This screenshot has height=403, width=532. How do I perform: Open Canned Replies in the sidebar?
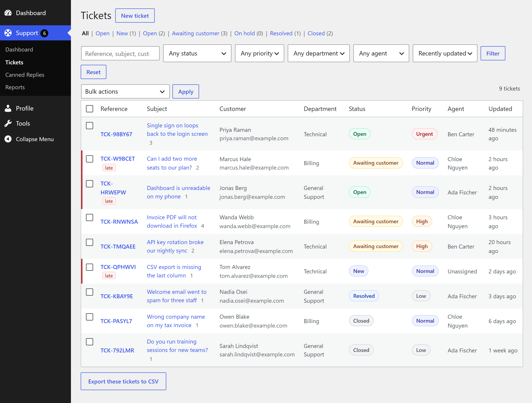(x=25, y=75)
